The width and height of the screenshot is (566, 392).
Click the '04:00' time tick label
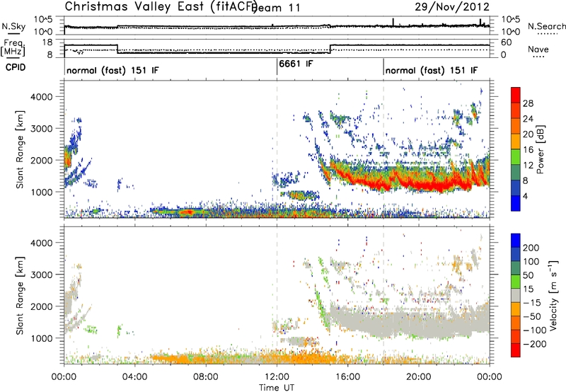coord(135,377)
